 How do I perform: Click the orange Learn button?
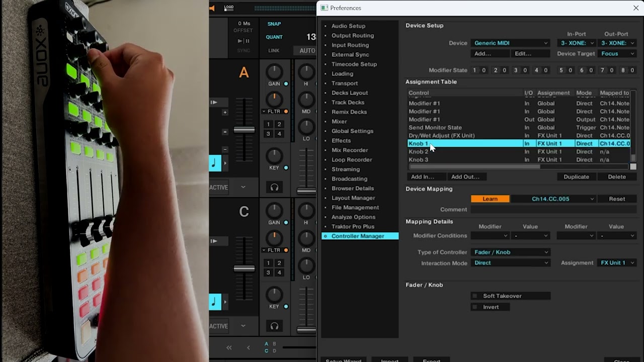(x=490, y=199)
